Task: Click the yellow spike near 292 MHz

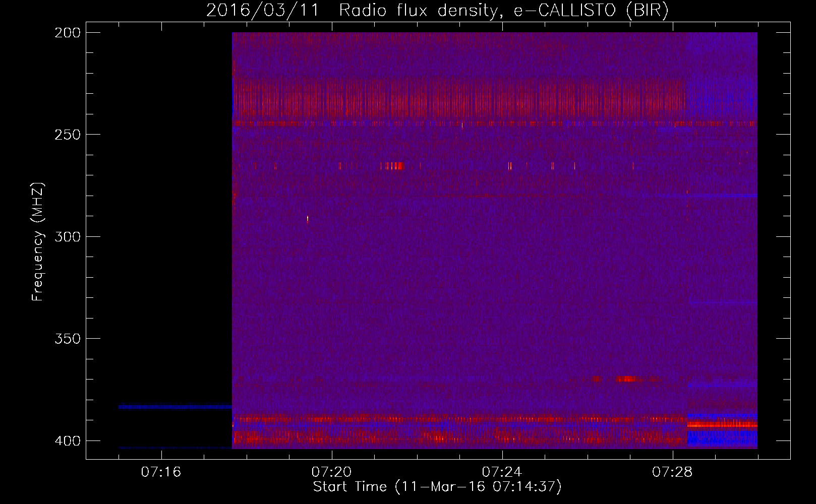Action: pyautogui.click(x=308, y=219)
